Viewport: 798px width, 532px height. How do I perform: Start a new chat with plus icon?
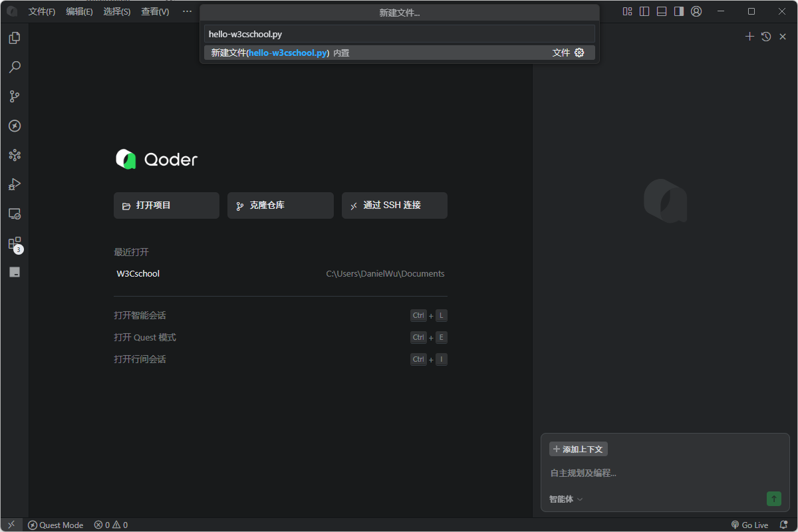749,37
